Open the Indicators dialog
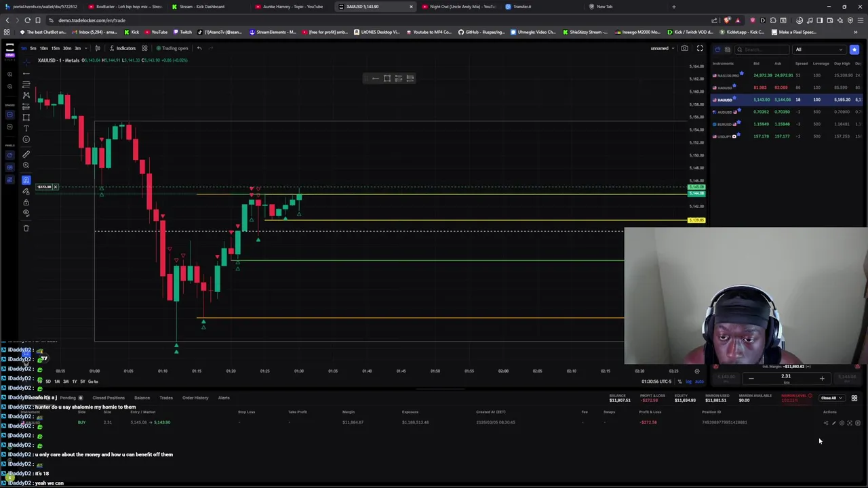The image size is (868, 488). tap(123, 48)
